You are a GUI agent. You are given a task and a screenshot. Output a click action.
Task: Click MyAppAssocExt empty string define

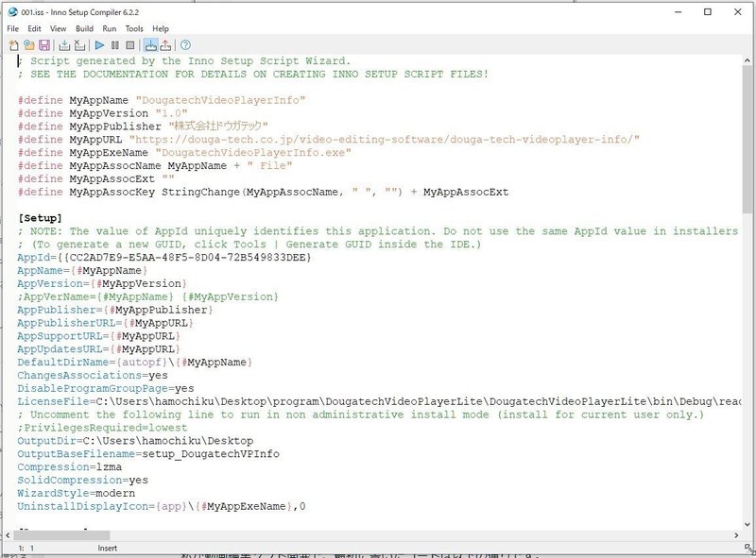96,178
